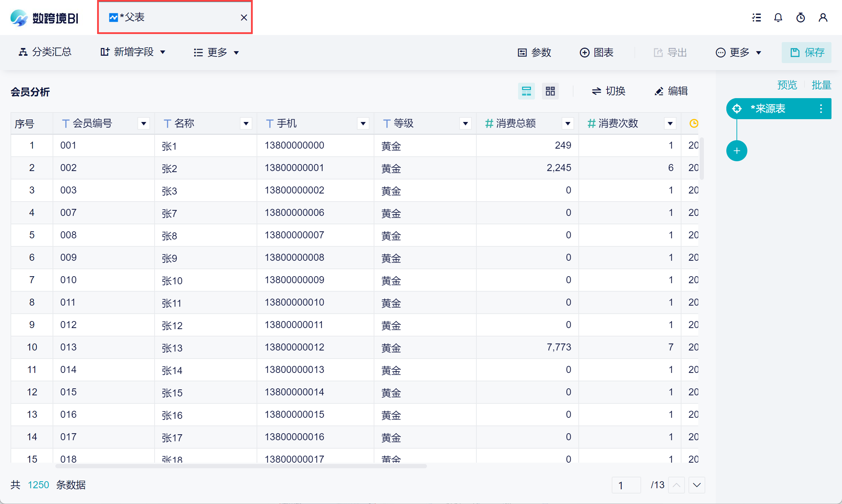Open notifications bell icon
Image resolution: width=842 pixels, height=504 pixels.
(778, 18)
